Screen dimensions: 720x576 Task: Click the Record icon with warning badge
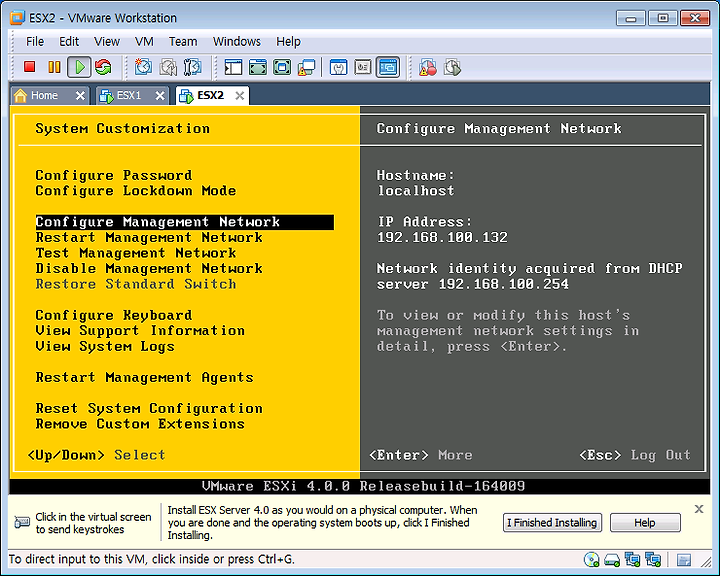[428, 68]
